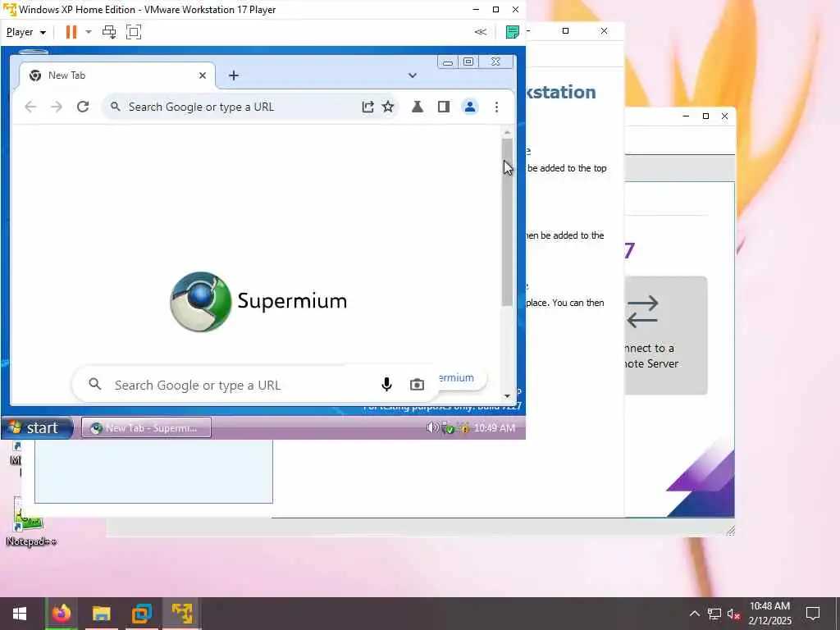The width and height of the screenshot is (840, 630).
Task: Start voice search with microphone icon
Action: (386, 384)
